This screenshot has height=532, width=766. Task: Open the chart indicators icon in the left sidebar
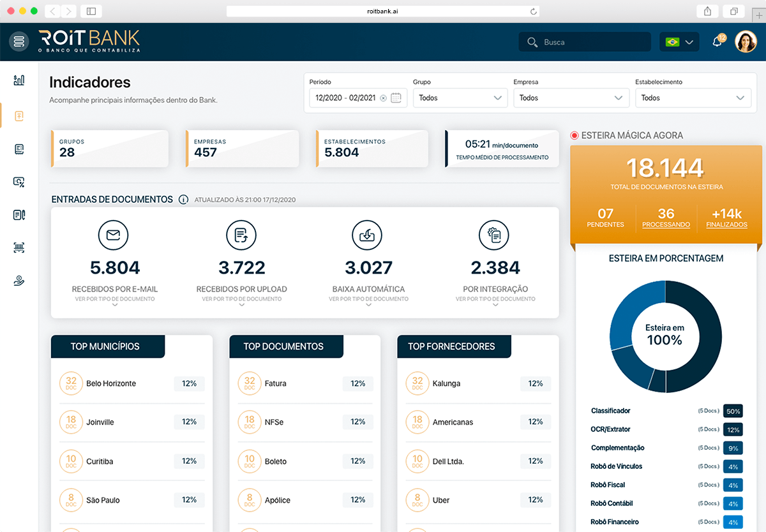(19, 80)
